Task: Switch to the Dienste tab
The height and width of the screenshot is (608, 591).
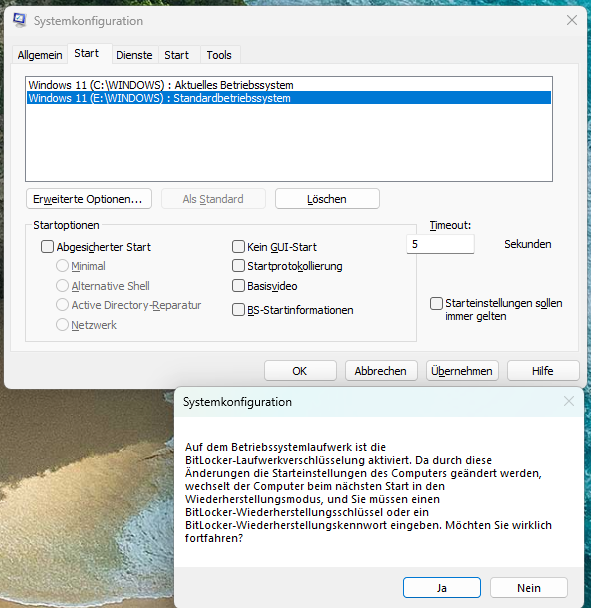Action: point(134,55)
